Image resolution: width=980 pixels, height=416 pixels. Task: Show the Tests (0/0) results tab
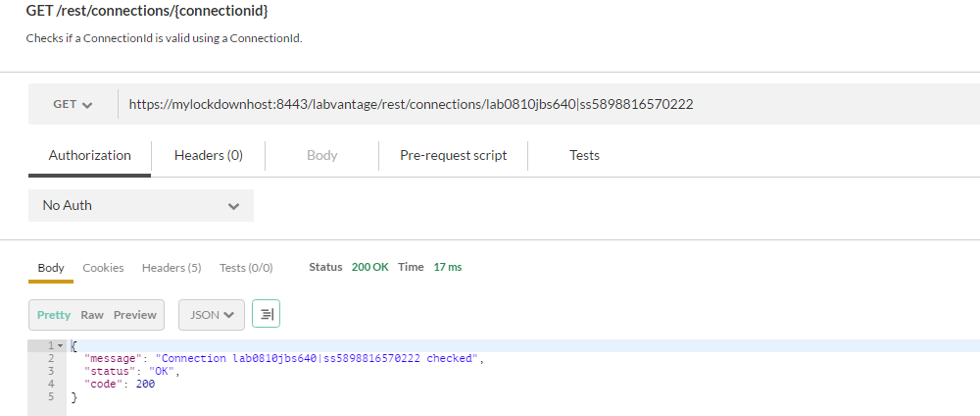(246, 268)
